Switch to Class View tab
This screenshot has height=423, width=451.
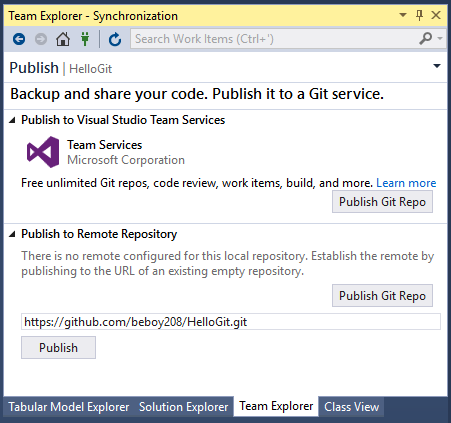tap(352, 407)
